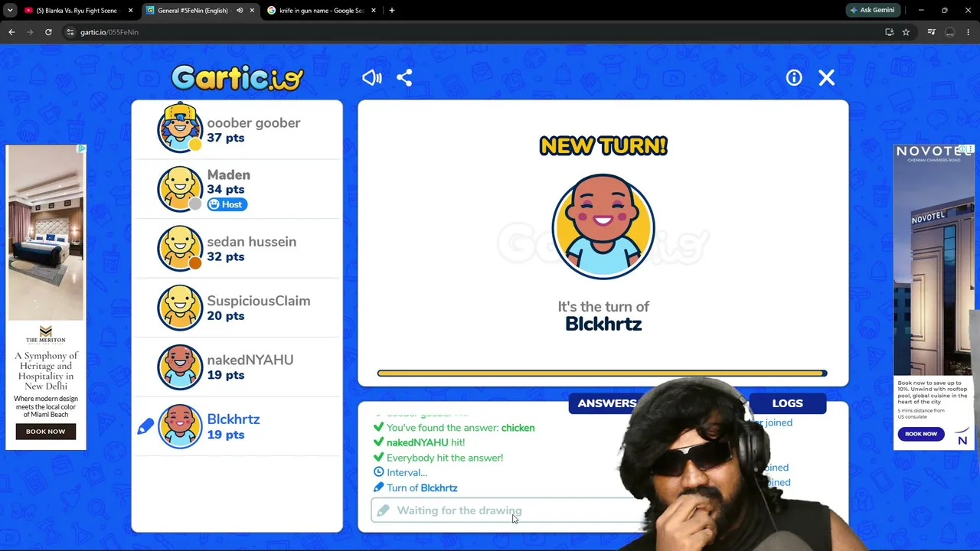Click player name 'sedan hussein'
Screen dimensions: 980x551
(251, 242)
